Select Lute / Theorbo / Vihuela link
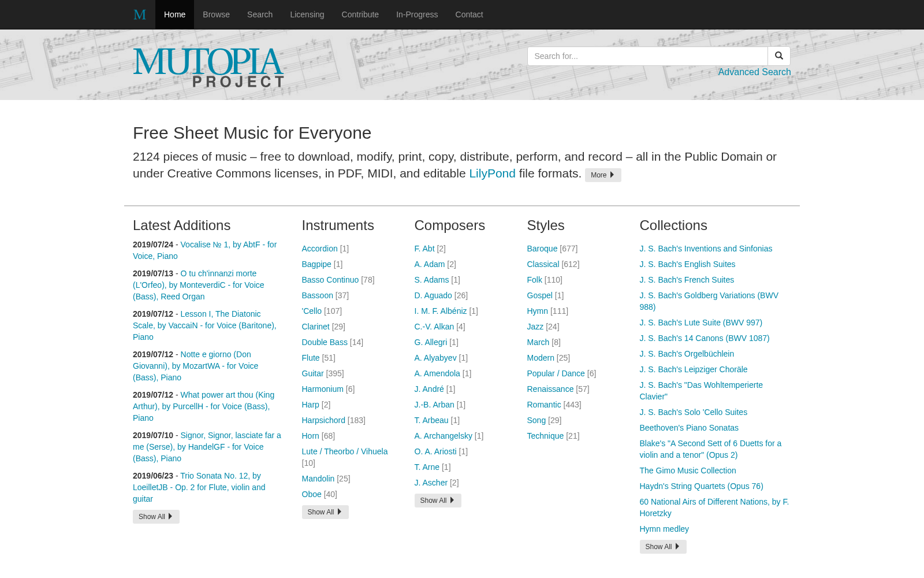924x578 pixels. (x=345, y=451)
